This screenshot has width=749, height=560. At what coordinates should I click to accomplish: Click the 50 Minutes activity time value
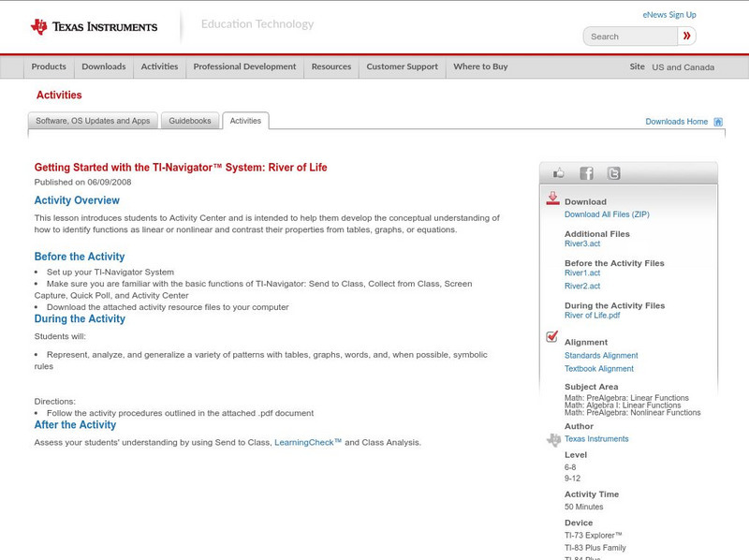click(x=583, y=507)
